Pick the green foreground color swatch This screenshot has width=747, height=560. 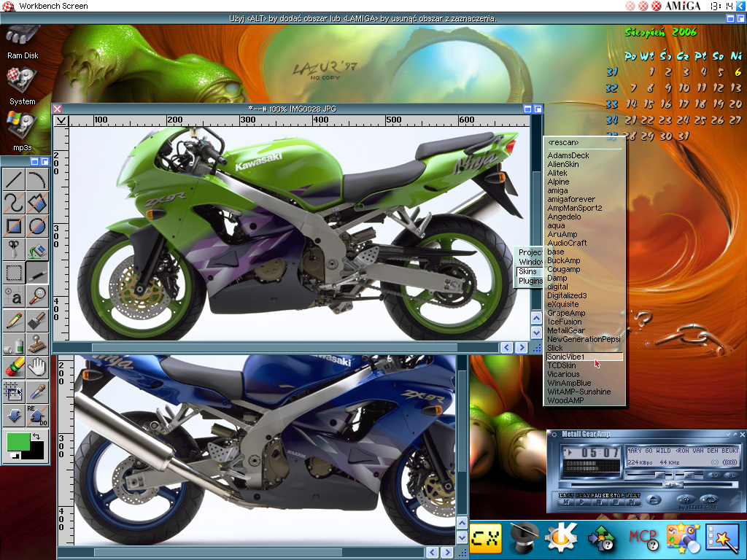click(18, 441)
